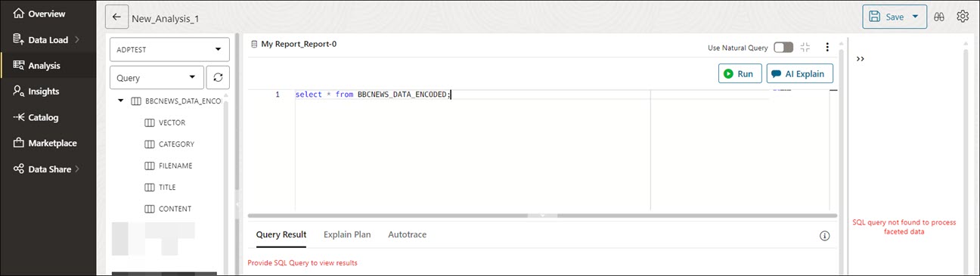Click the info icon in results panel
The height and width of the screenshot is (276, 980).
(825, 236)
